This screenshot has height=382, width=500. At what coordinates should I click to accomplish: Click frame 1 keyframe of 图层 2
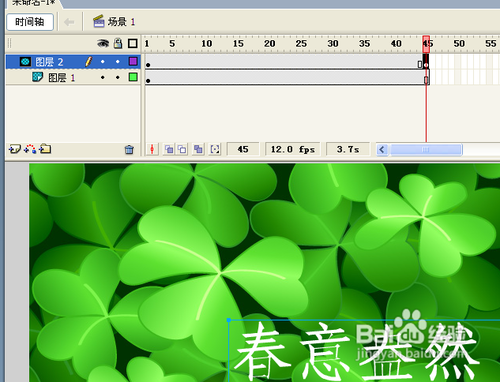click(148, 62)
